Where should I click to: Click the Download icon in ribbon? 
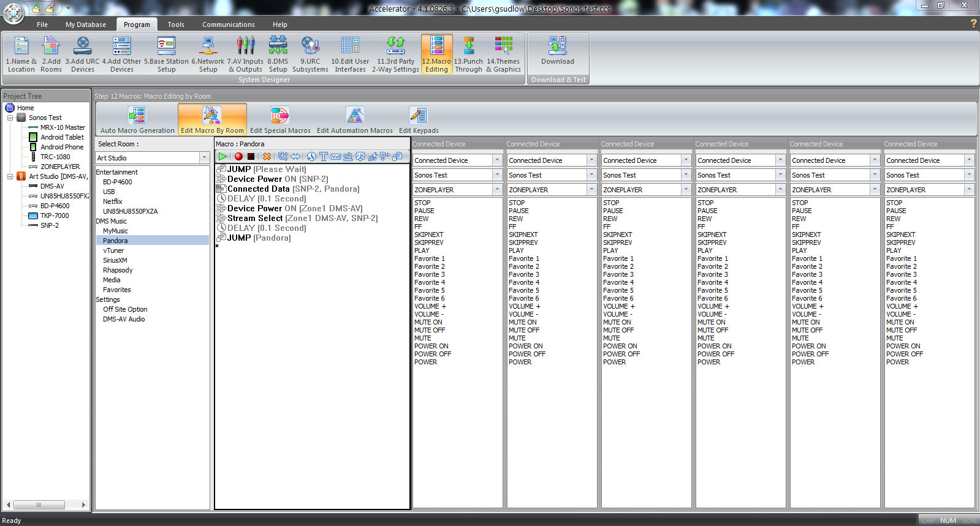point(557,50)
